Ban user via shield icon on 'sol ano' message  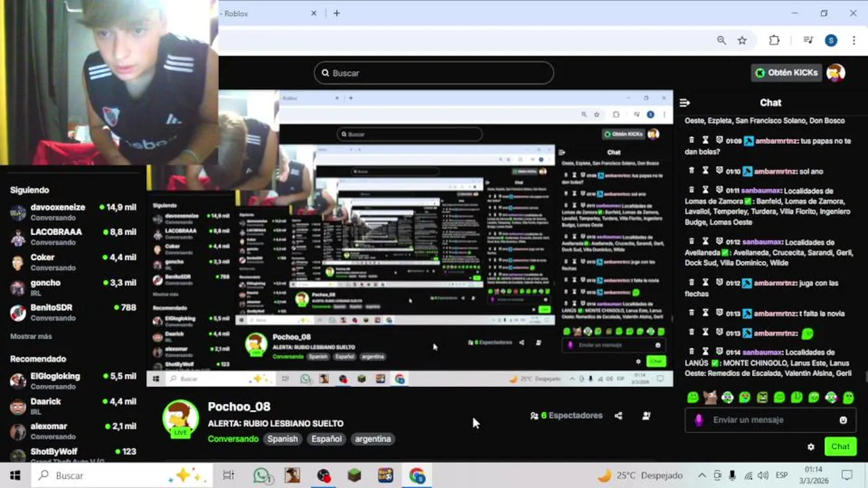click(x=719, y=171)
